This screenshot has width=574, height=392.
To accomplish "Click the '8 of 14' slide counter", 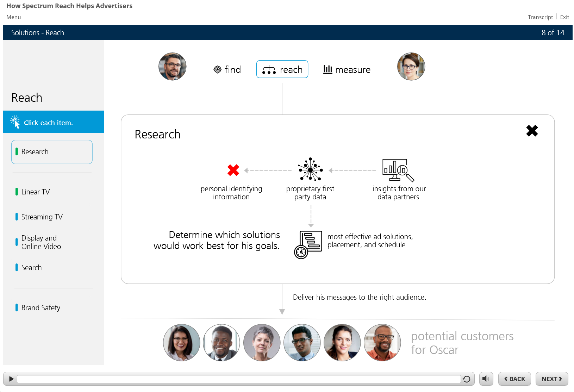I will 553,33.
